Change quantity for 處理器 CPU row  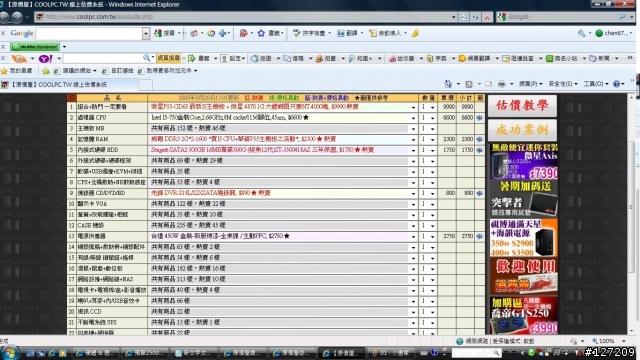pos(428,118)
